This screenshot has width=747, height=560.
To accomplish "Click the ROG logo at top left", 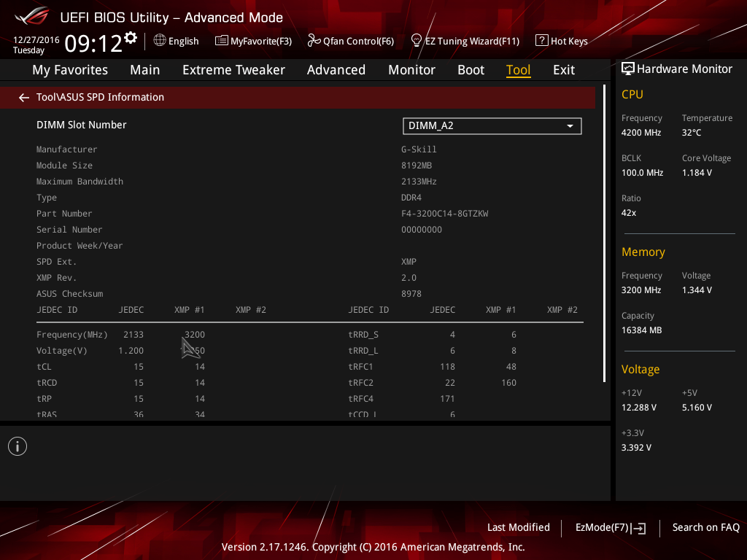I will (32, 17).
